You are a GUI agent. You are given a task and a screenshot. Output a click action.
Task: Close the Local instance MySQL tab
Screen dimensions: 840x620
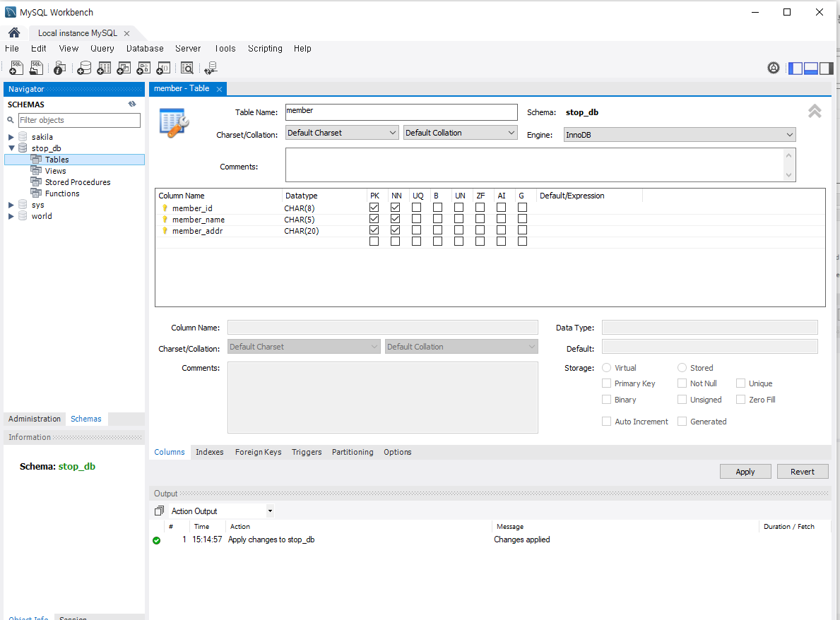point(126,33)
